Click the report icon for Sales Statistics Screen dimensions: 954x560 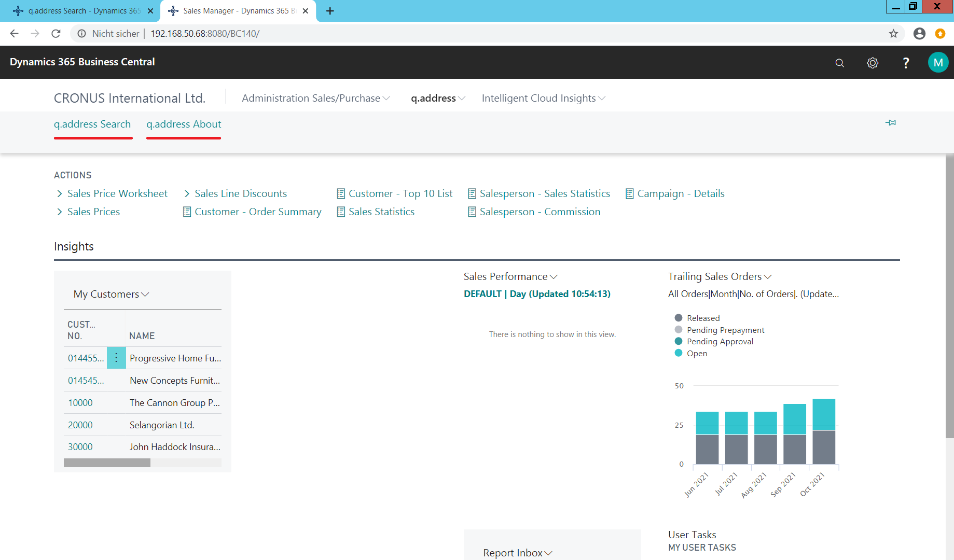click(x=341, y=212)
